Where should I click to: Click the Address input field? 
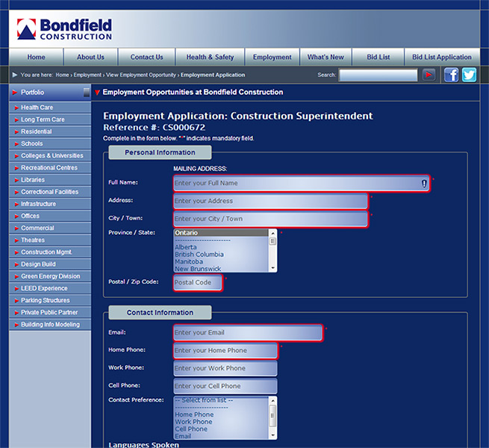(271, 201)
